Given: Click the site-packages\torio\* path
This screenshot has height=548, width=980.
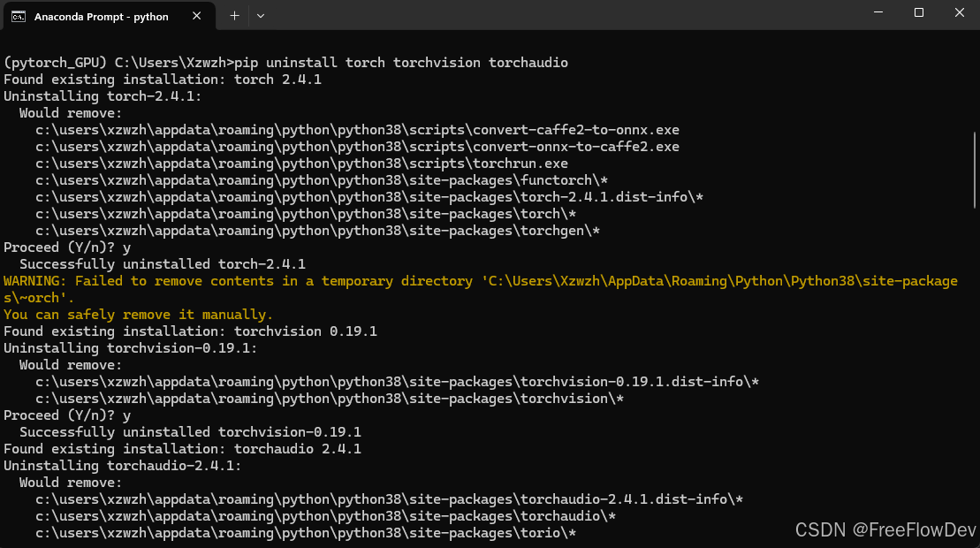Looking at the screenshot, I should pyautogui.click(x=306, y=534).
